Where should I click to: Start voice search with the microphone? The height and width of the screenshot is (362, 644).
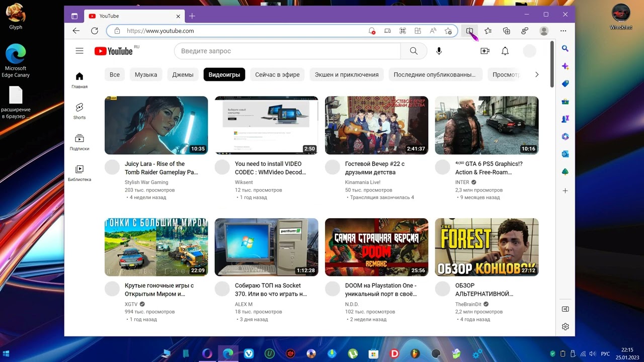439,51
